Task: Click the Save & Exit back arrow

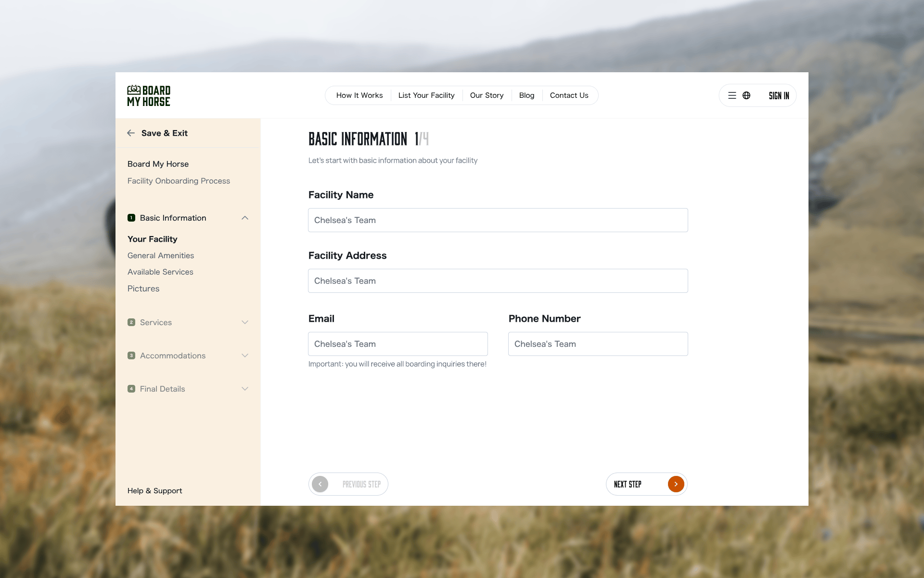Action: click(131, 133)
